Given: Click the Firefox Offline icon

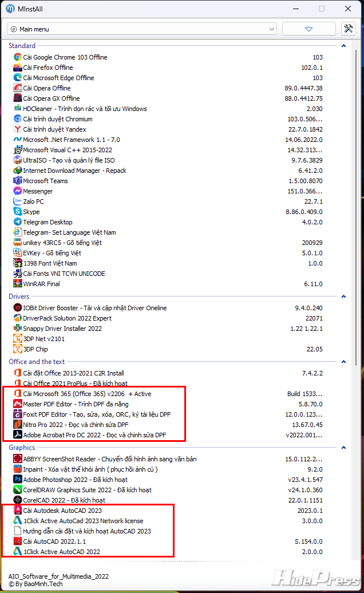Looking at the screenshot, I should click(18, 68).
